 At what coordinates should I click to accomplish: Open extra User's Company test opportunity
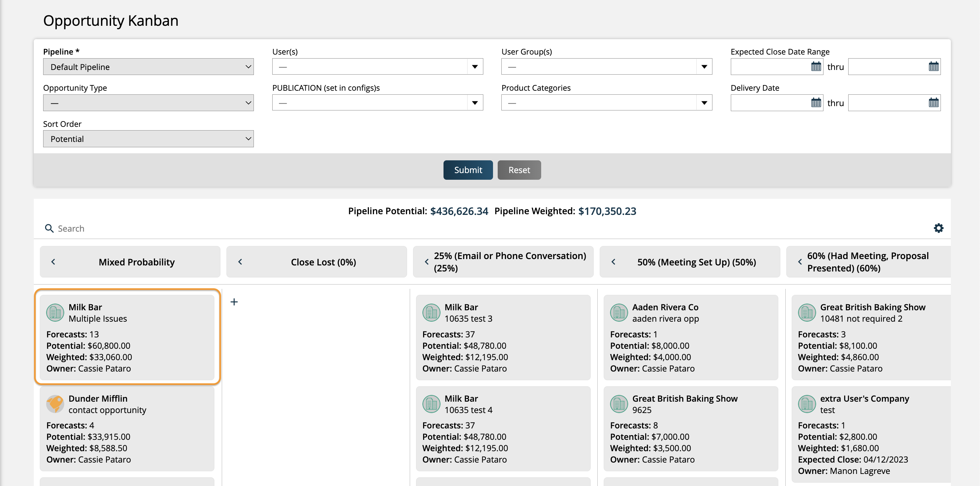[x=871, y=434]
